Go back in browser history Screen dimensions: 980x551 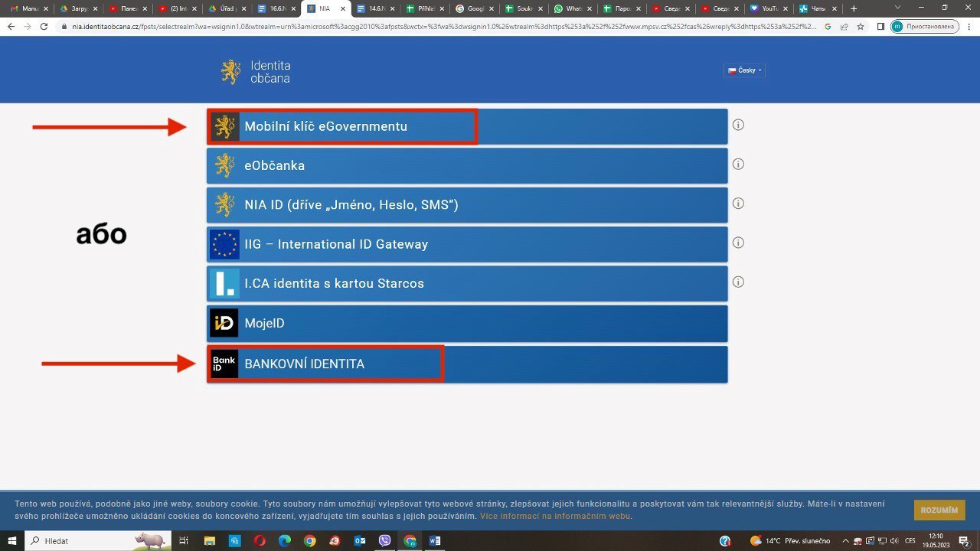pyautogui.click(x=11, y=26)
